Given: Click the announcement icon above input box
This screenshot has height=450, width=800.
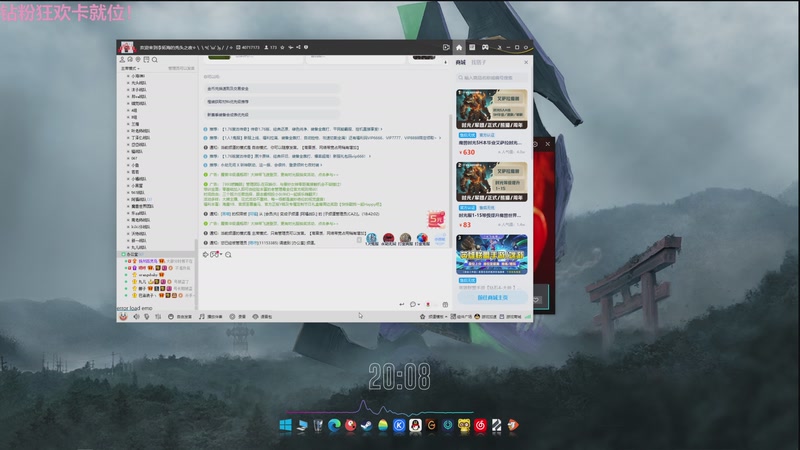Looking at the screenshot, I should (x=206, y=255).
